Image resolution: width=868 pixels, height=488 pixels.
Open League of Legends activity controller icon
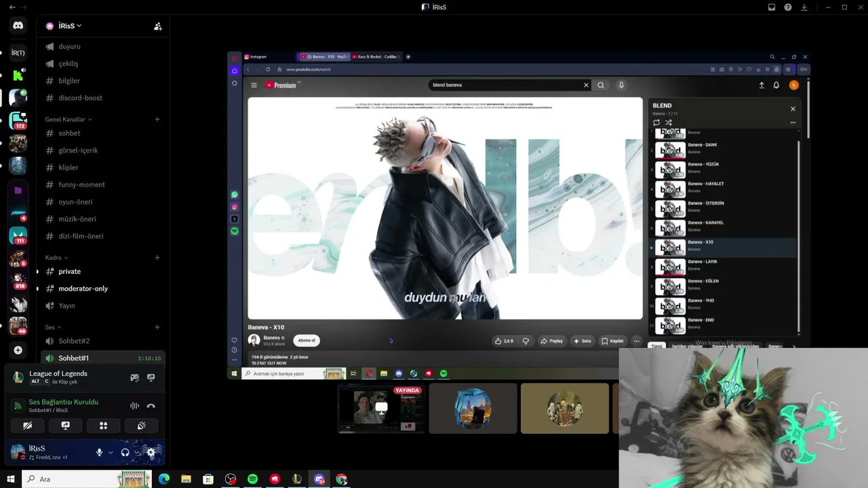click(x=135, y=378)
